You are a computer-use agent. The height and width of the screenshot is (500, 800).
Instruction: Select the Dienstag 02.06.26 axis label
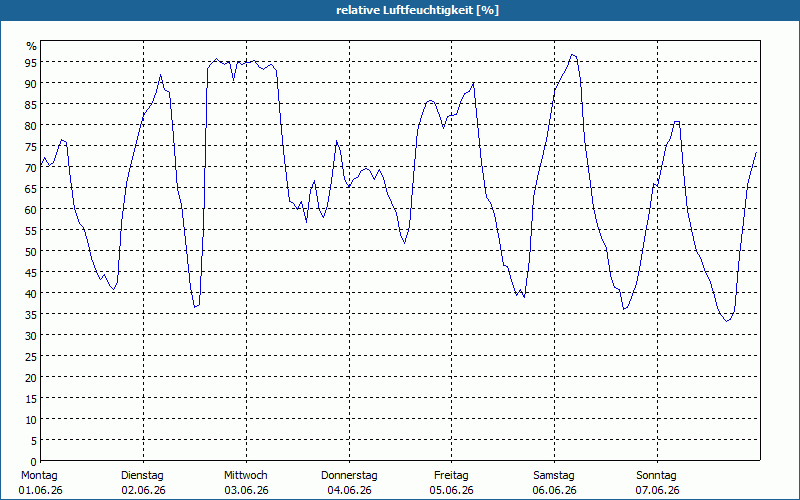[x=143, y=483]
